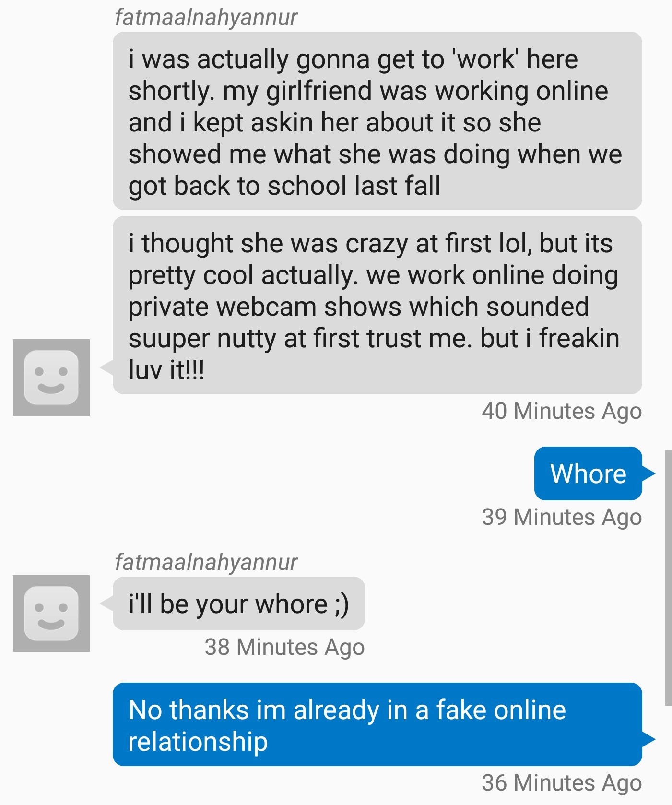Click the '39 Minutes Ago' timestamp
The height and width of the screenshot is (805, 672).
click(562, 518)
